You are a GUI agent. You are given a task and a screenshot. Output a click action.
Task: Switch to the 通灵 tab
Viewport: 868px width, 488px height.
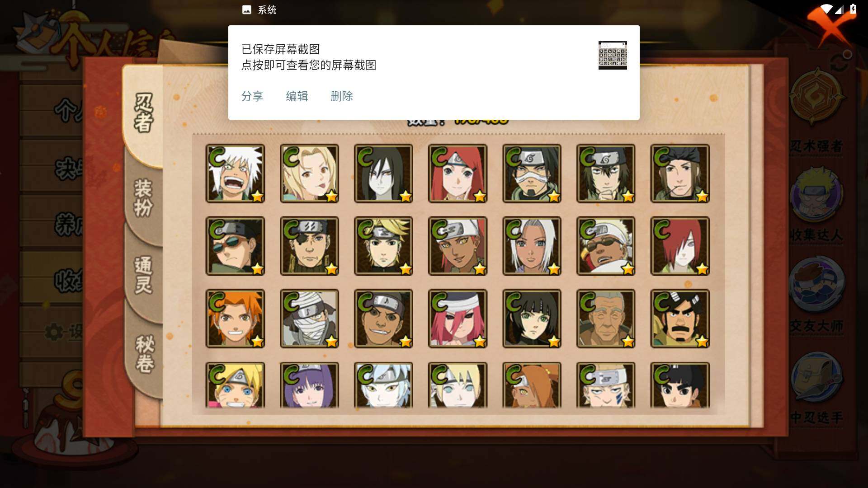pos(143,275)
